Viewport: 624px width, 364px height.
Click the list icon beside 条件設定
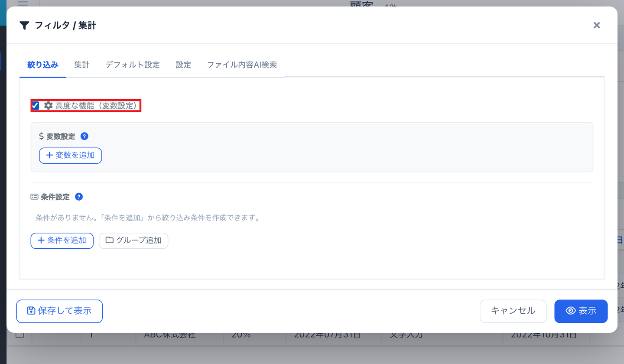coord(34,197)
